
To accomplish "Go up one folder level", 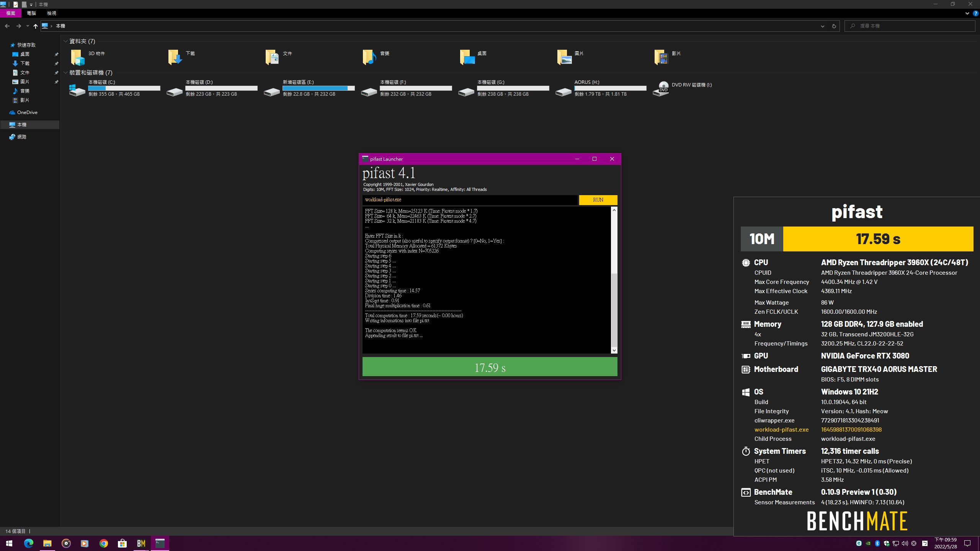I will click(36, 26).
